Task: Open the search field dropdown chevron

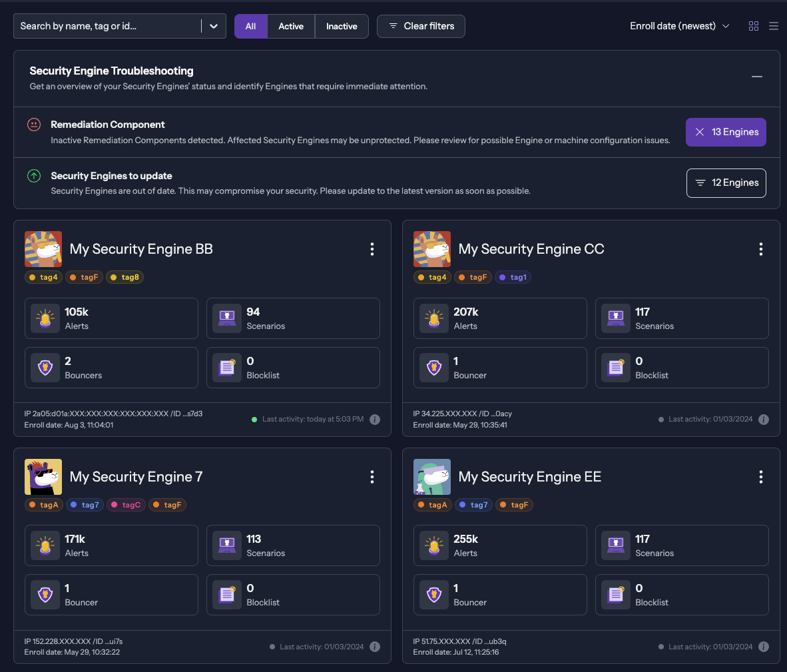Action: pyautogui.click(x=214, y=26)
